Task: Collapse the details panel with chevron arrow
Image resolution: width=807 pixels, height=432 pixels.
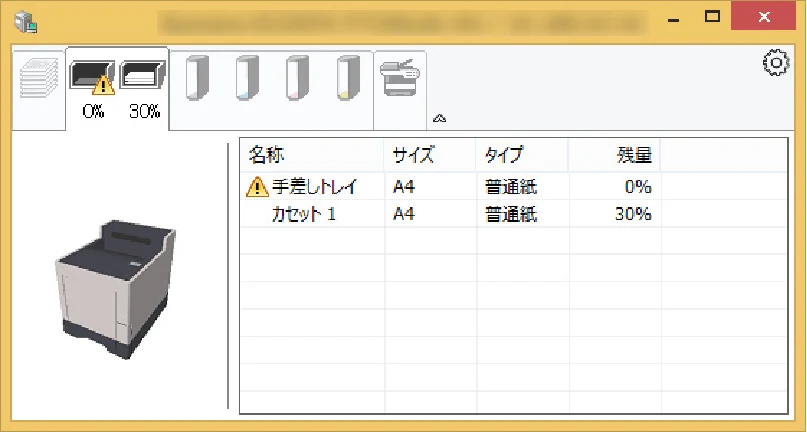Action: (x=439, y=118)
